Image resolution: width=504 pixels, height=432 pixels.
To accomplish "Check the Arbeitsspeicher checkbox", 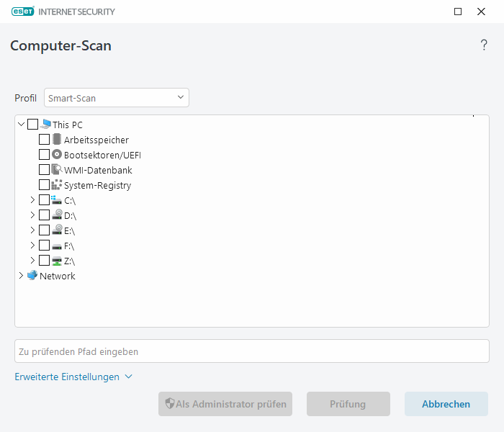I will [45, 140].
